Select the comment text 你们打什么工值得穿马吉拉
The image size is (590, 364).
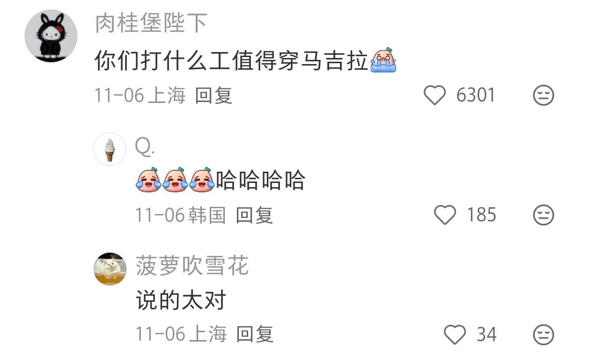click(x=231, y=61)
